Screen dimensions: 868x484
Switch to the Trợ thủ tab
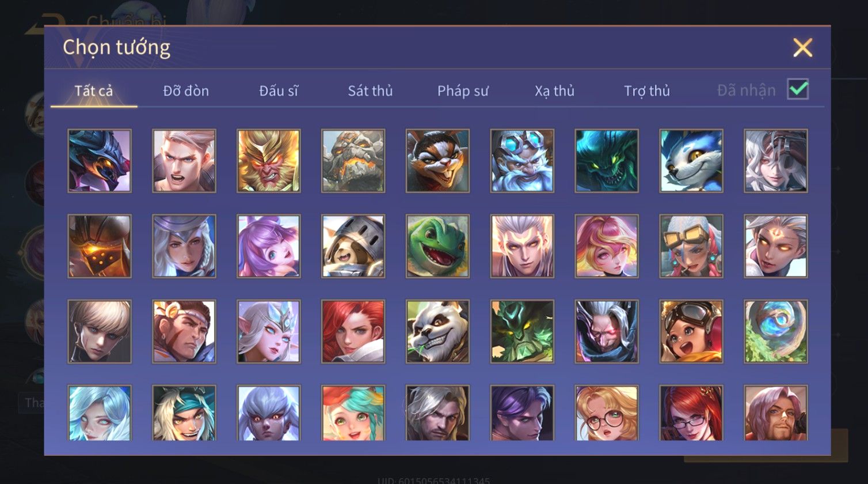(x=647, y=91)
